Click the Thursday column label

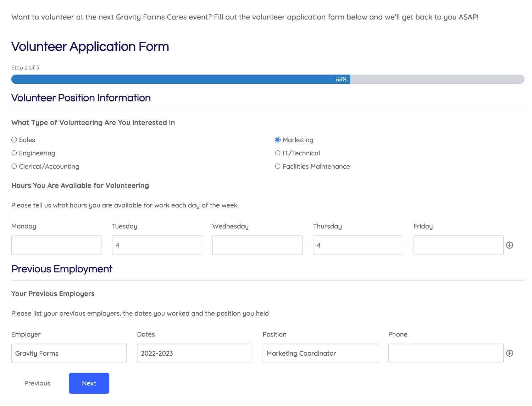point(327,226)
